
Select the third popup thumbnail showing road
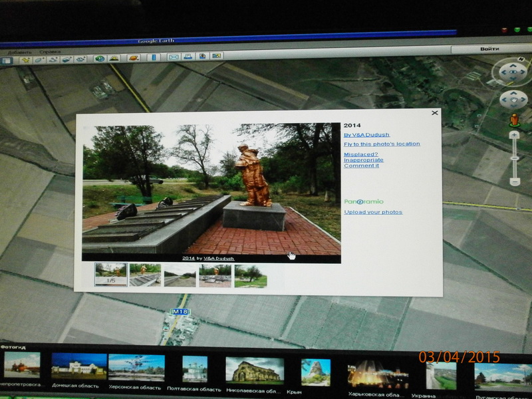pos(180,275)
